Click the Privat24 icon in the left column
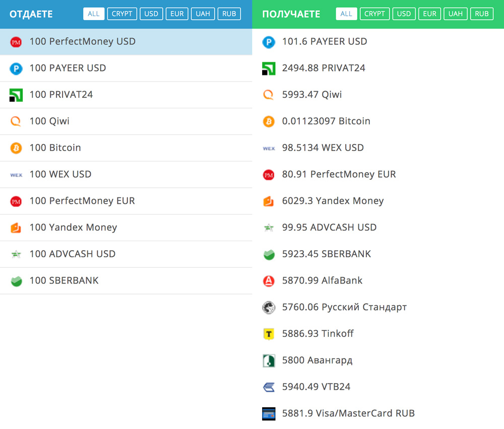Screen dimensions: 504x429 coord(17,95)
